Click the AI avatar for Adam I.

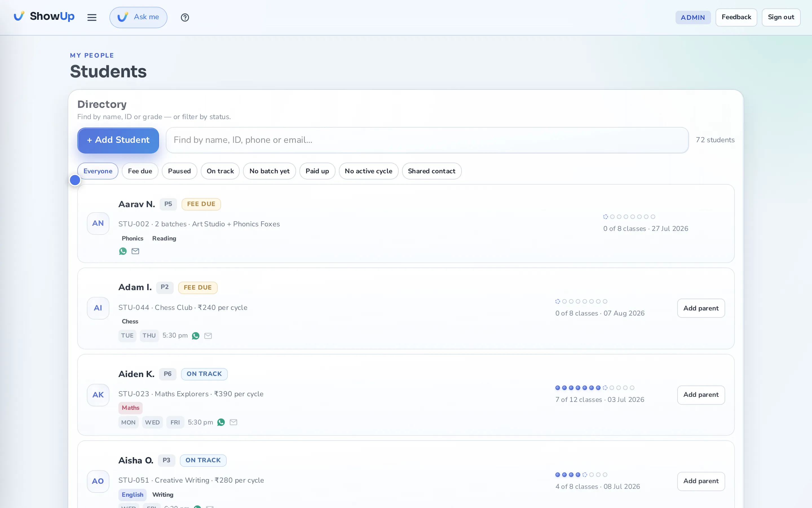(98, 308)
